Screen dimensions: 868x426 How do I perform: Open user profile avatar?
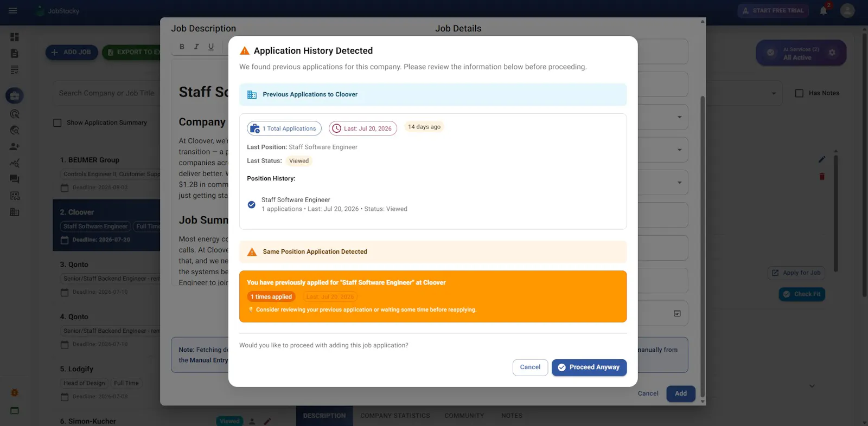coord(847,10)
